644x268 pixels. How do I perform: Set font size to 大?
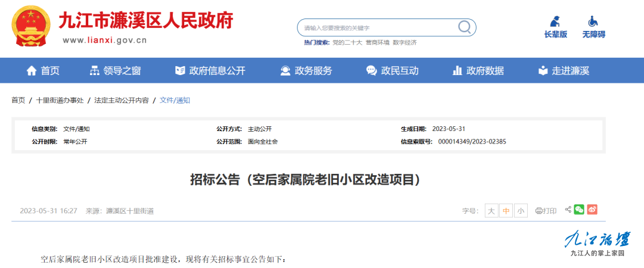(x=491, y=211)
